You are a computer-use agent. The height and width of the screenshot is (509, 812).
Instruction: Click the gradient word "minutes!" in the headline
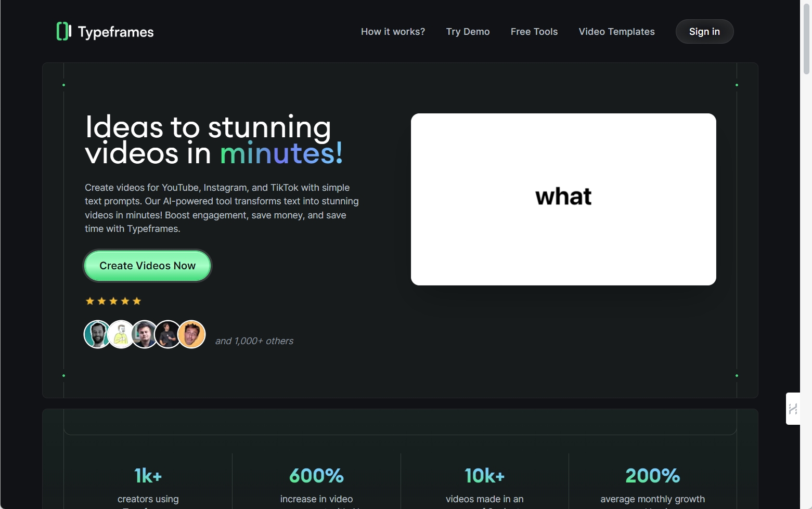pyautogui.click(x=281, y=153)
